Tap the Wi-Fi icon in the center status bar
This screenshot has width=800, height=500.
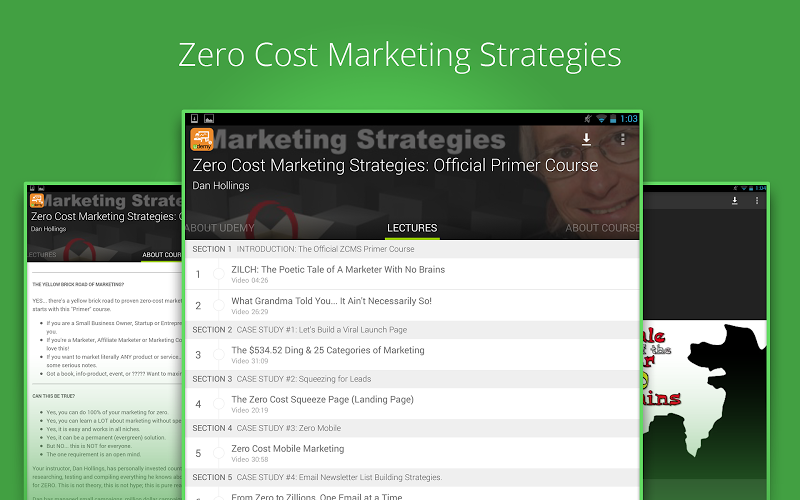[601, 119]
